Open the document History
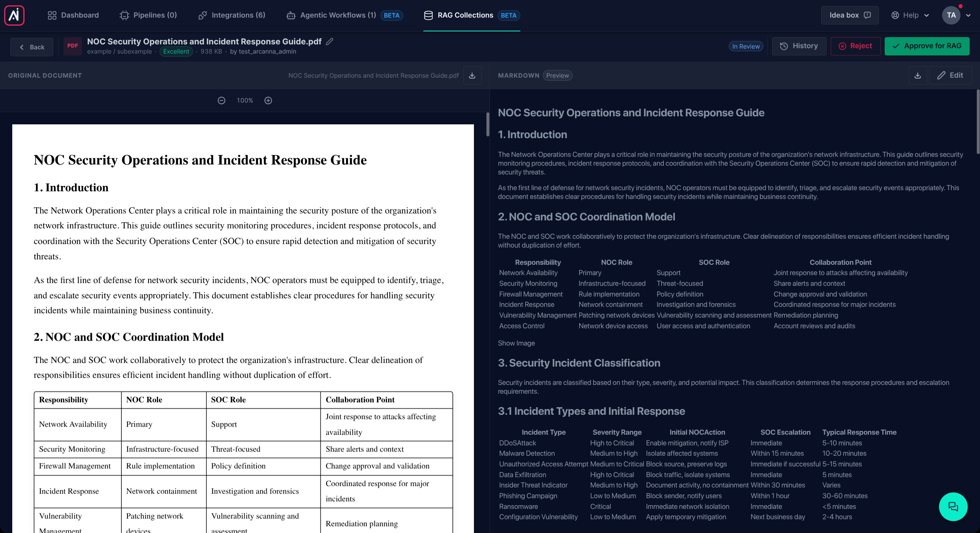980x533 pixels. coord(799,46)
